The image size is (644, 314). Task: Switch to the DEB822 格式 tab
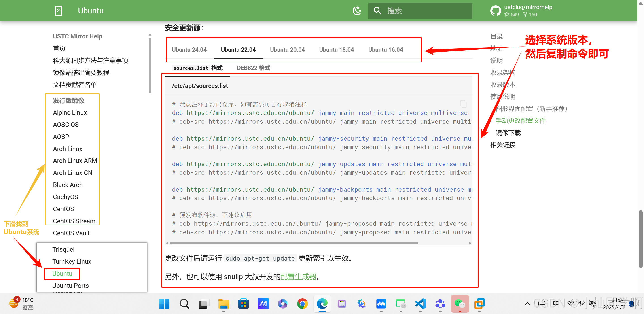click(254, 68)
